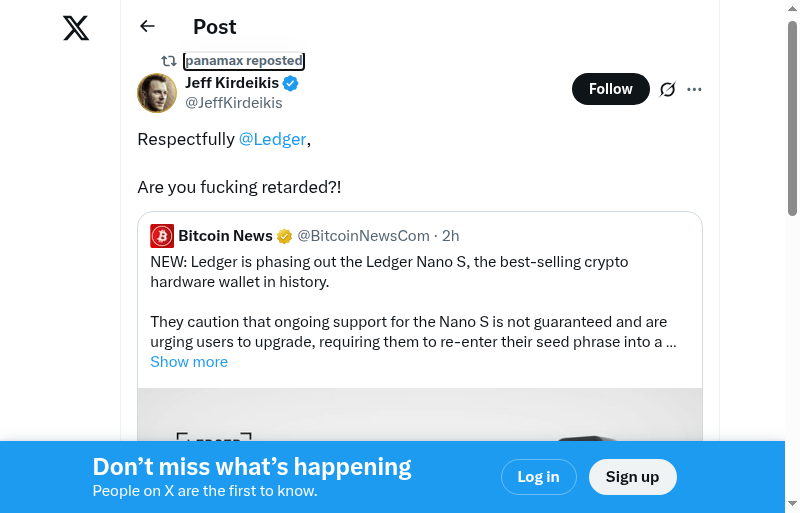The width and height of the screenshot is (800, 513).
Task: Open the @JeffKirdeikis handle
Action: coord(233,103)
